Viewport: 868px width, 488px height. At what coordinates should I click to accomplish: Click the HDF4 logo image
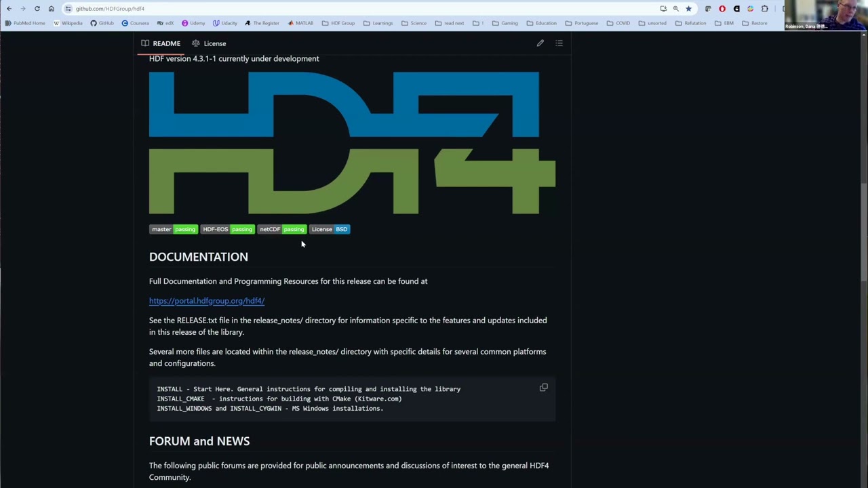pyautogui.click(x=352, y=143)
